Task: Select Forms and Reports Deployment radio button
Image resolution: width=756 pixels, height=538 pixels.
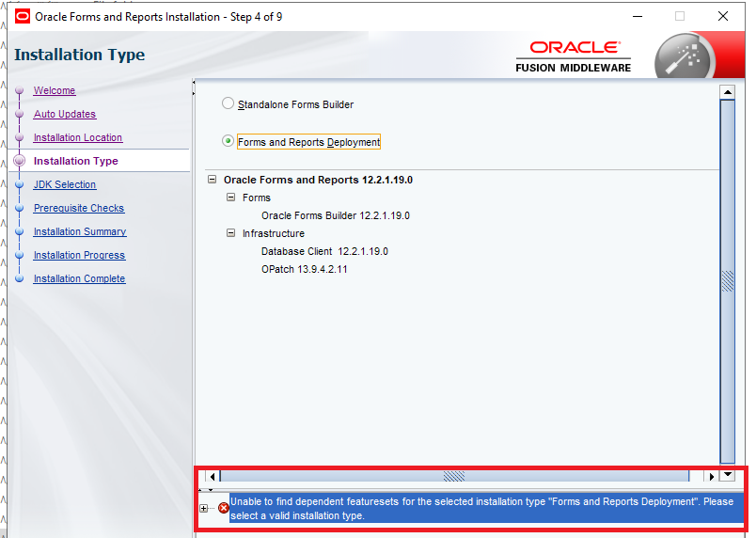Action: 228,141
